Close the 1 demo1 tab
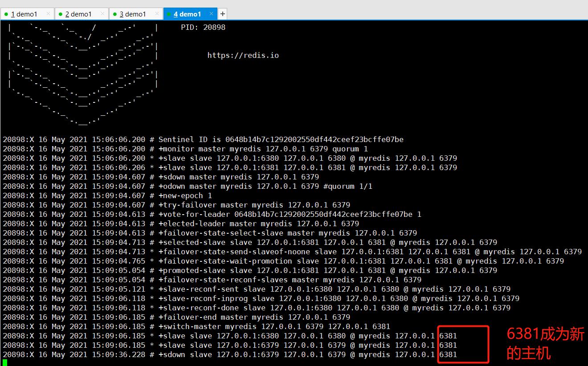Screen dimensions: 588x366 tap(48, 14)
